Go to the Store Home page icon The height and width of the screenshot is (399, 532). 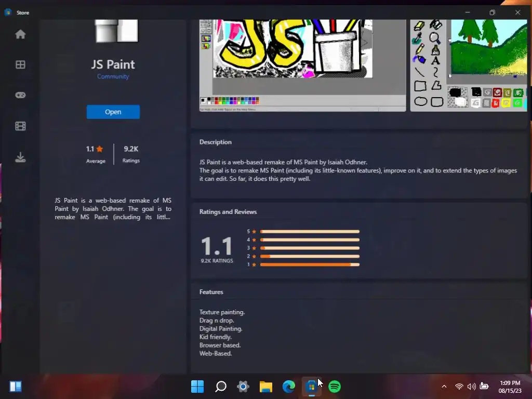(x=20, y=34)
